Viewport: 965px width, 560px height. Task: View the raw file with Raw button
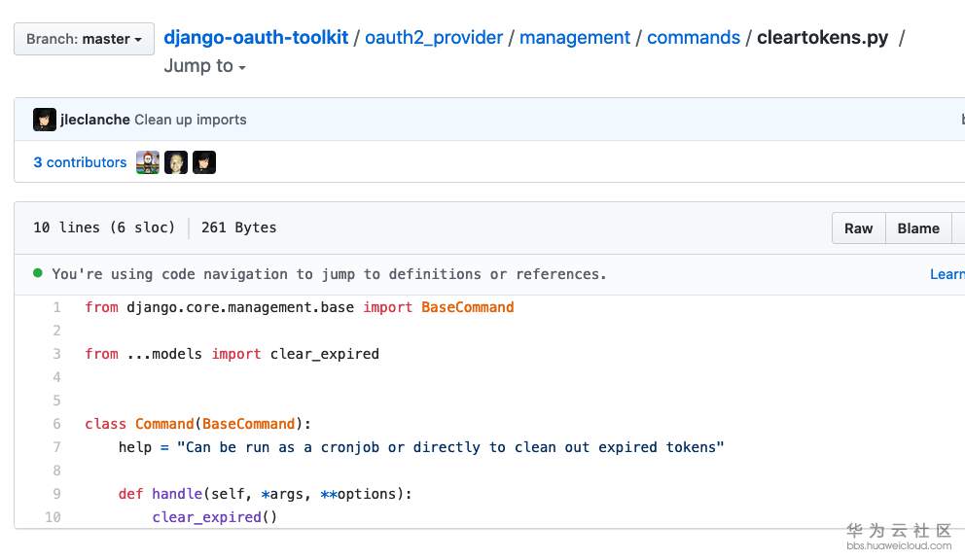coord(858,228)
